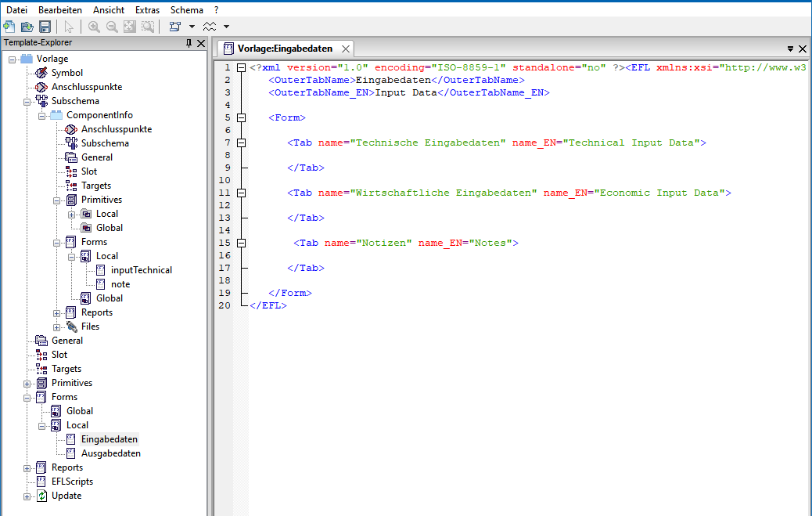
Task: Fold the Technische Eingabedaten Tab block
Action: (x=241, y=143)
